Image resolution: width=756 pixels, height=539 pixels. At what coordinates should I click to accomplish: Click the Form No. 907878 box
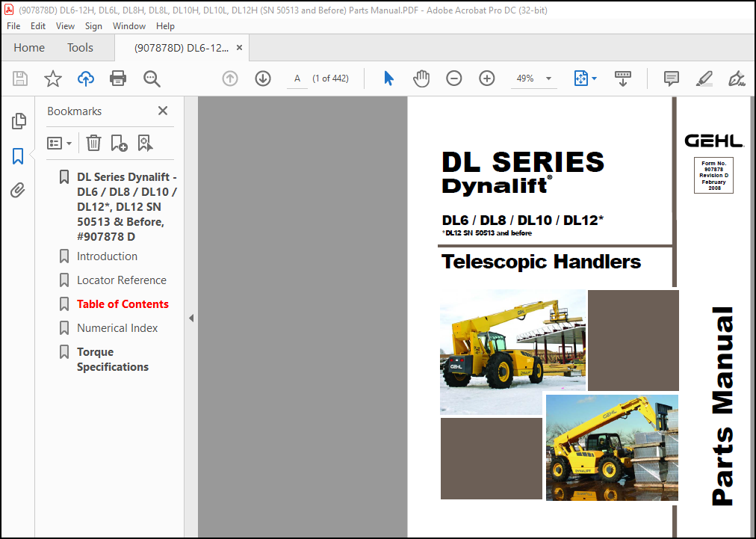point(713,175)
